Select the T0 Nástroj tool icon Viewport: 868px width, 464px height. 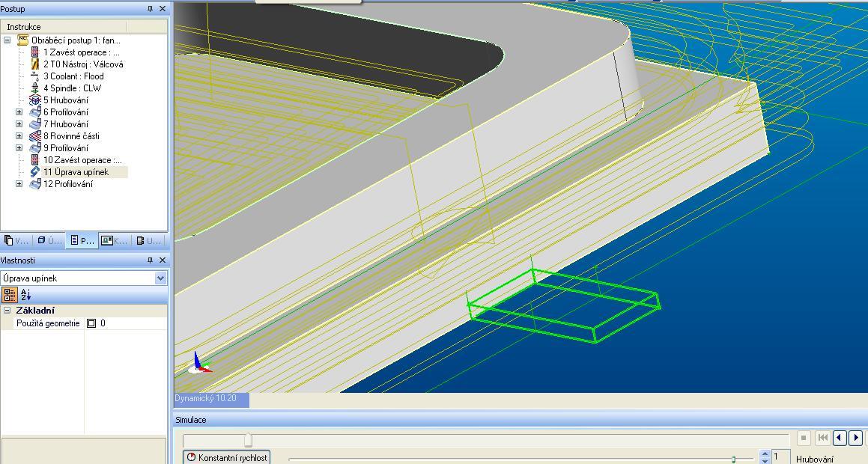[x=34, y=64]
